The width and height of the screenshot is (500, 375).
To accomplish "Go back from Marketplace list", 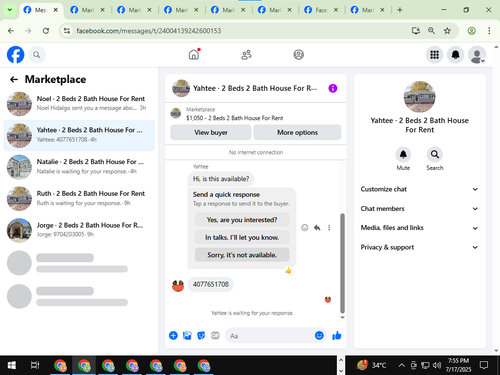I will point(14,79).
